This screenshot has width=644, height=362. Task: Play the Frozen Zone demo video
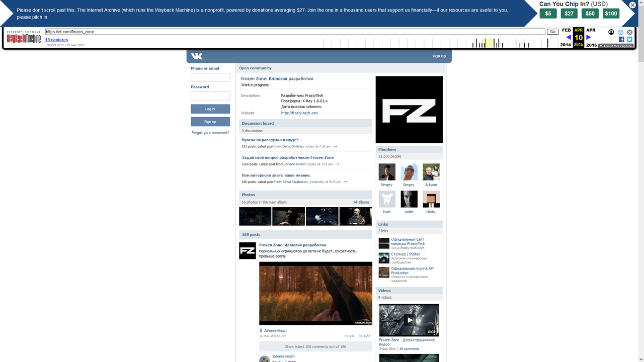[409, 320]
